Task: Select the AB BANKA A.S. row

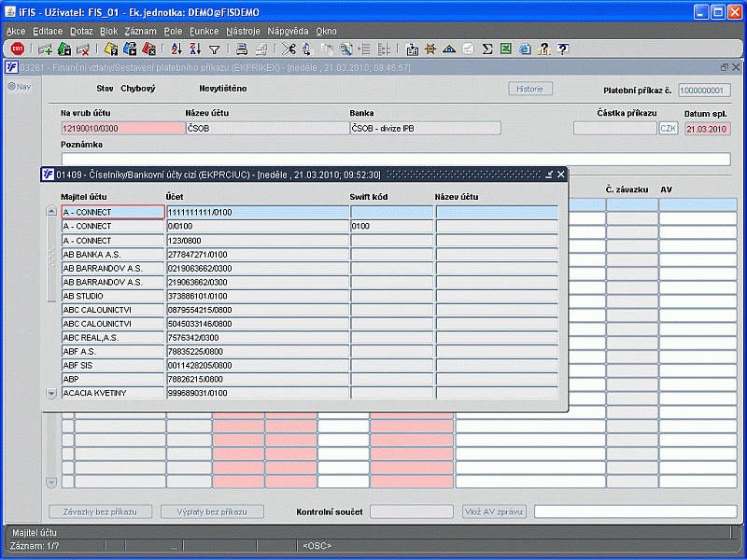Action: 309,254
